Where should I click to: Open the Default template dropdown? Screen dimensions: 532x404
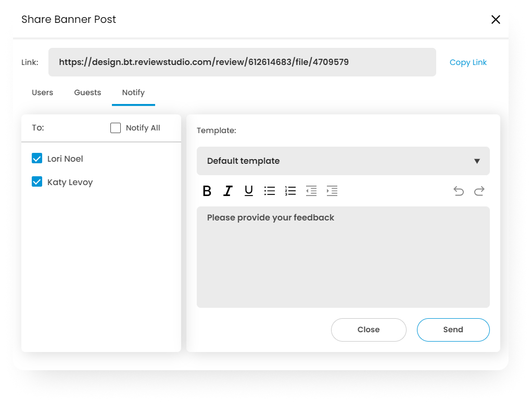(343, 161)
